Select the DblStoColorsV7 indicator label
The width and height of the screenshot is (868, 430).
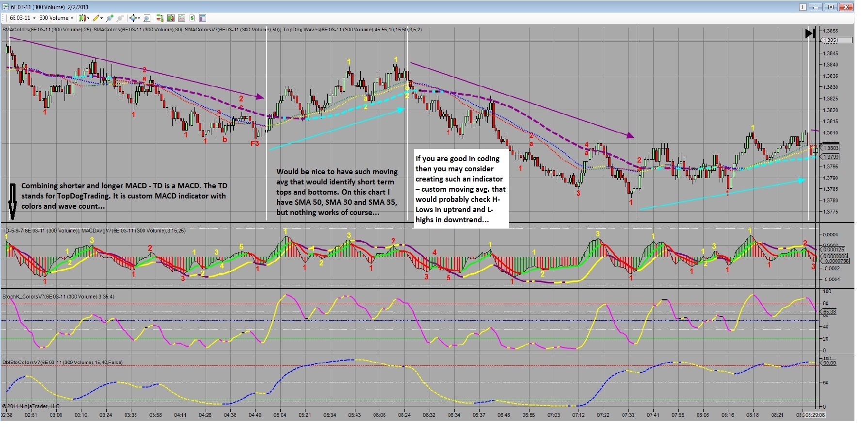click(x=63, y=362)
